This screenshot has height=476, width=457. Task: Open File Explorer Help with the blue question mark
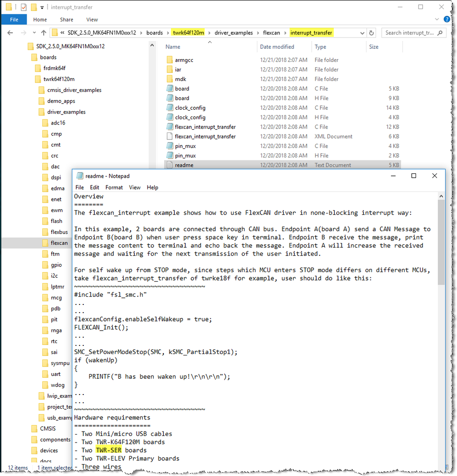pos(447,19)
